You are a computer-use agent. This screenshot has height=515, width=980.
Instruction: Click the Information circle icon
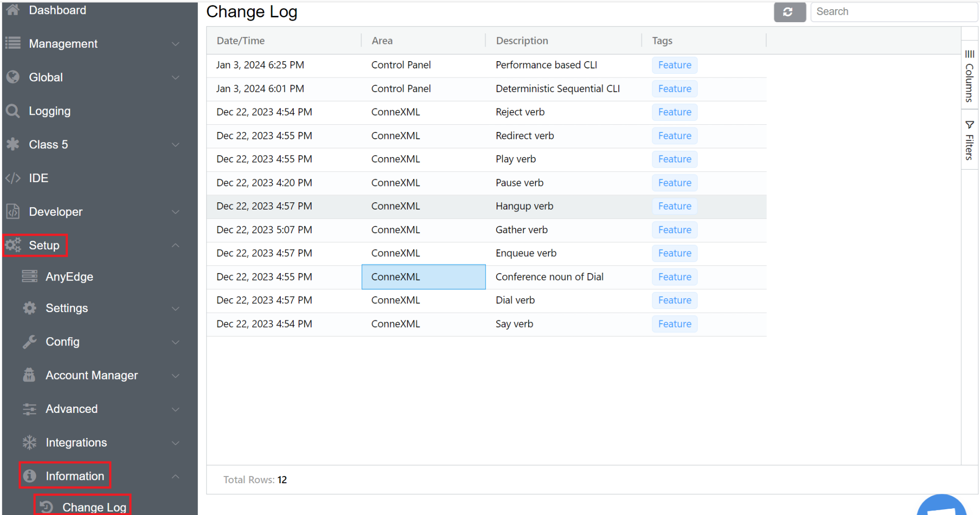29,476
